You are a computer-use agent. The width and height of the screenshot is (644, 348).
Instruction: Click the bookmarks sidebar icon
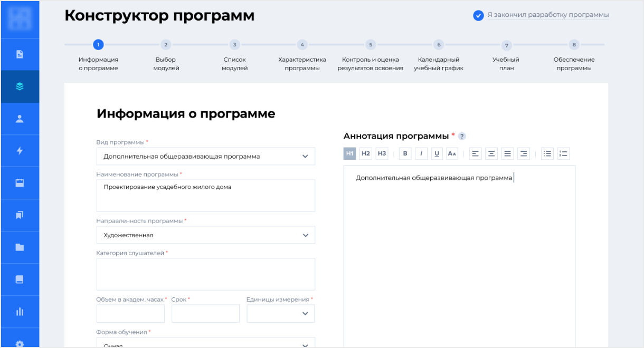[x=20, y=215]
